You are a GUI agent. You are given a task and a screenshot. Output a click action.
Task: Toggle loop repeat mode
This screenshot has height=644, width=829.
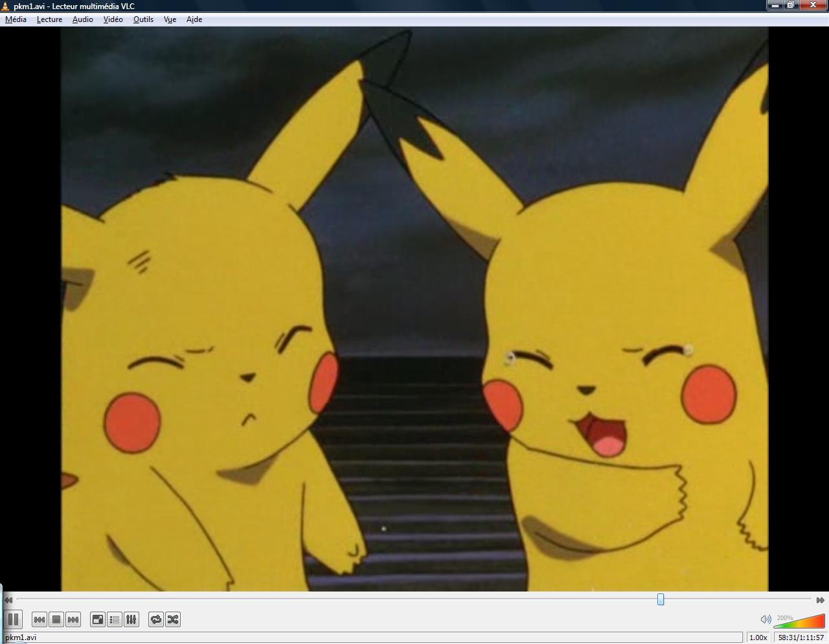(x=156, y=619)
